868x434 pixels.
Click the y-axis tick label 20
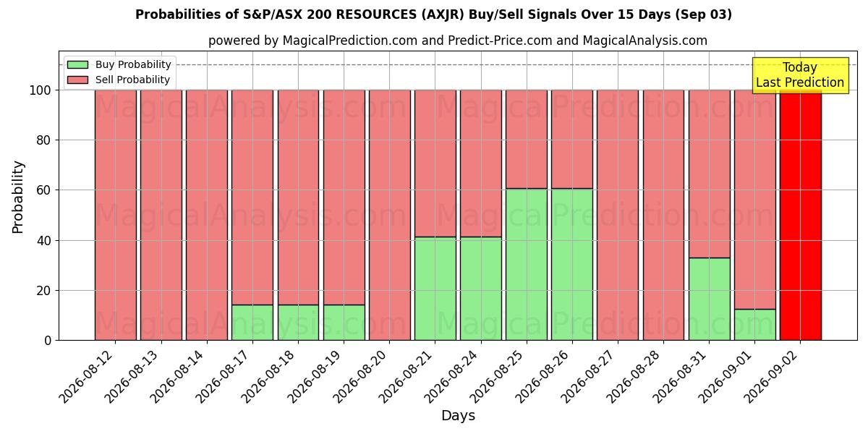pyautogui.click(x=43, y=291)
